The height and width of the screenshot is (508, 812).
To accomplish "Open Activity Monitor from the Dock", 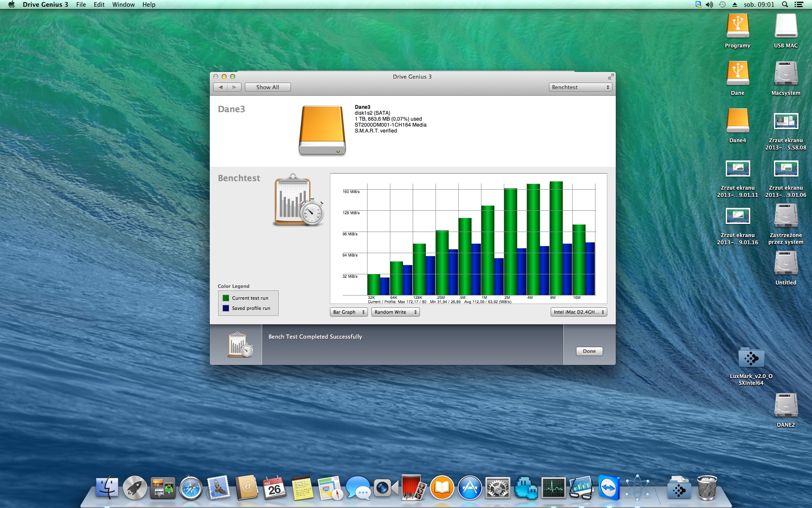I will coord(554,488).
